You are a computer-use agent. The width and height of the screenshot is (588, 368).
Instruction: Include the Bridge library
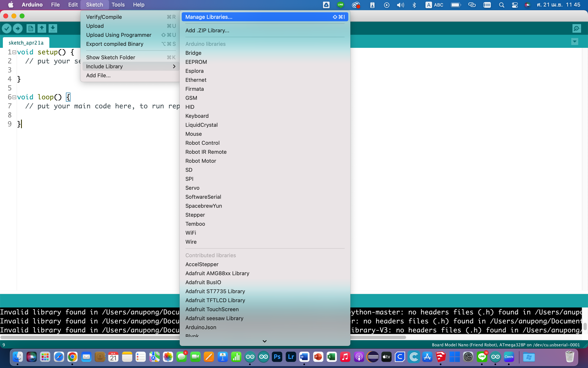(265, 53)
